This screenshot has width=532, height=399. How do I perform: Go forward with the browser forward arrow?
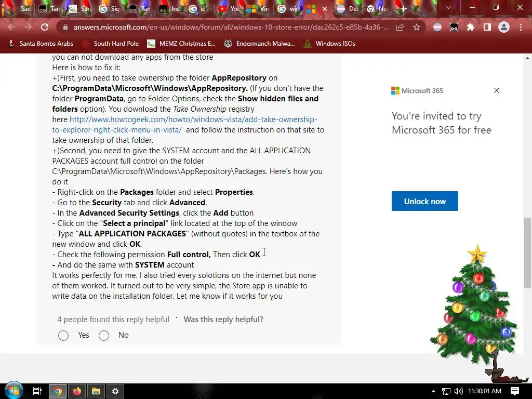(28, 27)
